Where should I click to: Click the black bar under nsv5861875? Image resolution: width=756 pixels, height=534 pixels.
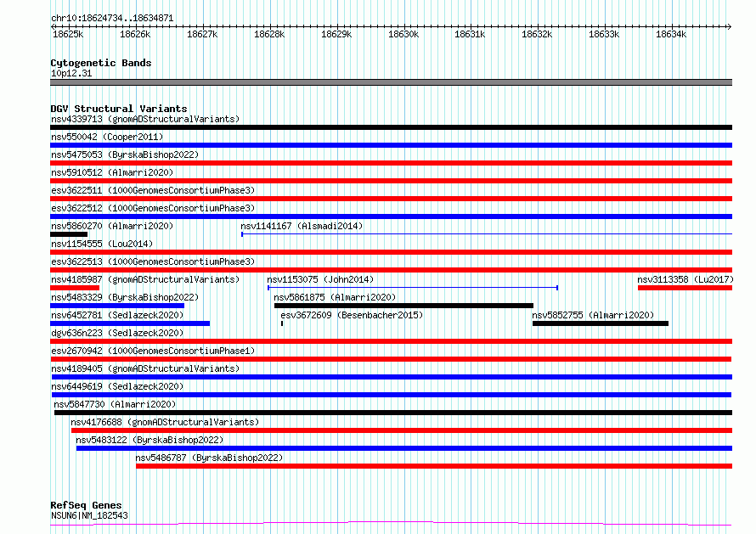pos(403,306)
